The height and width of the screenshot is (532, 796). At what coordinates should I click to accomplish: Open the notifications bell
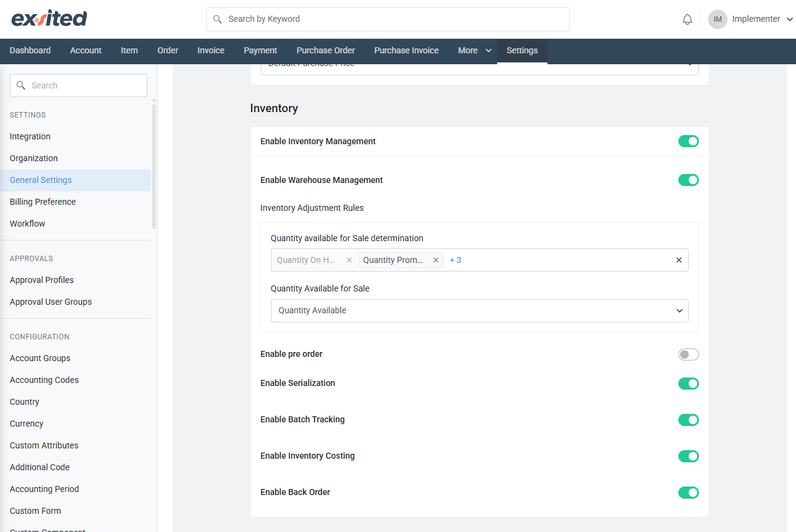687,19
